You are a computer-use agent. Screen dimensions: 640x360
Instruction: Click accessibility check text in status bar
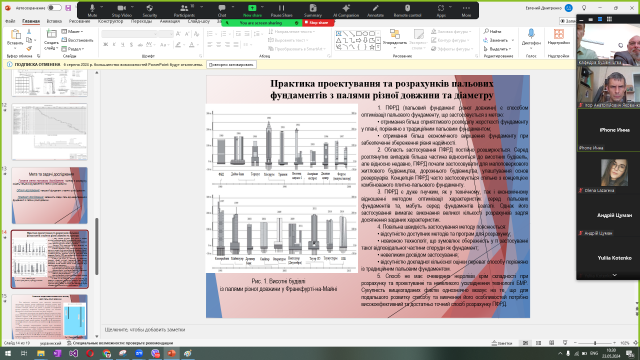click(x=120, y=343)
